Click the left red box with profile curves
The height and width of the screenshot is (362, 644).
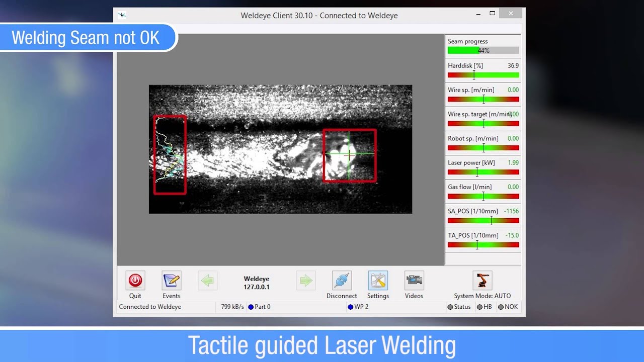tap(170, 155)
